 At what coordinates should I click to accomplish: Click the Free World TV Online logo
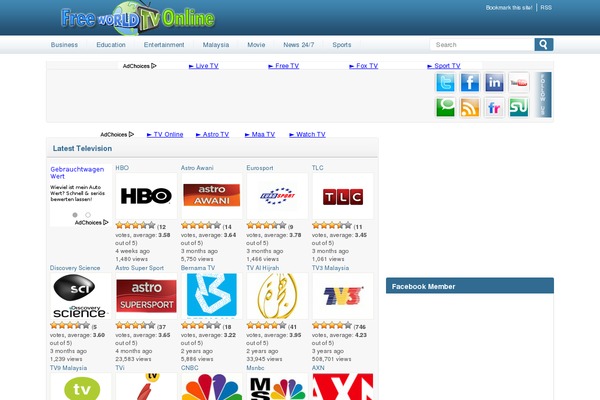[138, 18]
